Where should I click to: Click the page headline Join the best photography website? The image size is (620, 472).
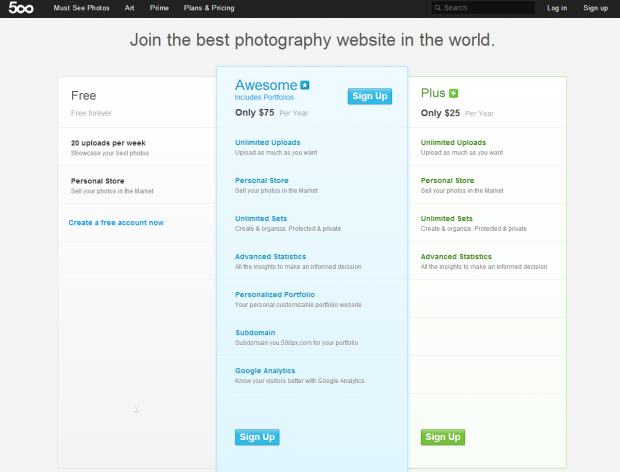pyautogui.click(x=312, y=40)
